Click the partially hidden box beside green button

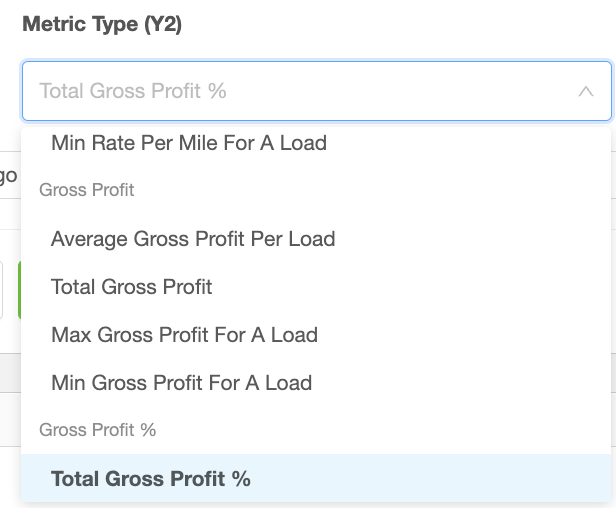coord(1,290)
